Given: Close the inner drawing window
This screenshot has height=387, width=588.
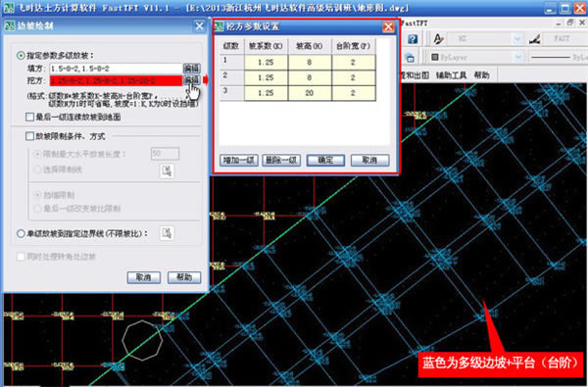Looking at the screenshot, I should pos(582,23).
